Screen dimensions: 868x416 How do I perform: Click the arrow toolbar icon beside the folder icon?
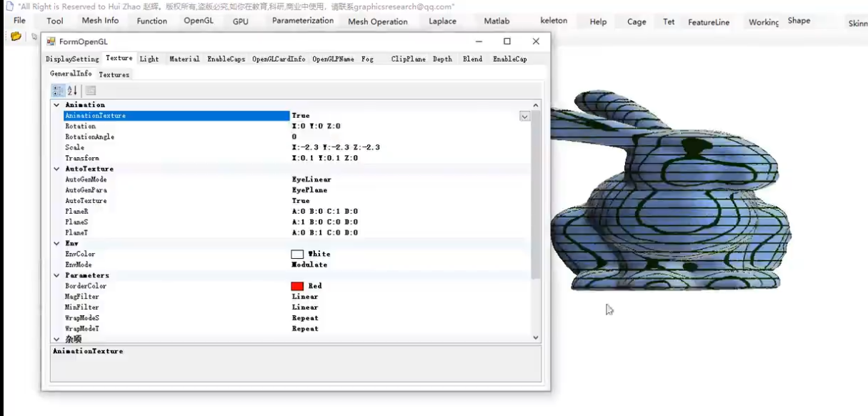coord(34,36)
